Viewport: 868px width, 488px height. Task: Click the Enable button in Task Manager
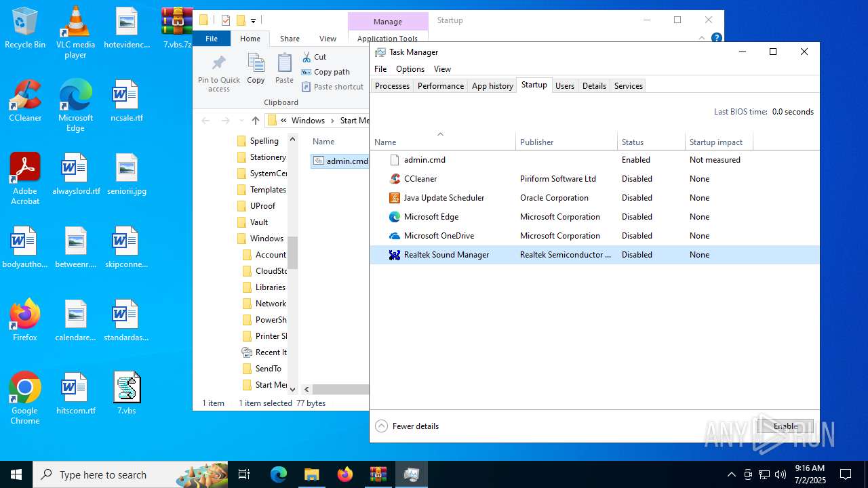(x=785, y=426)
